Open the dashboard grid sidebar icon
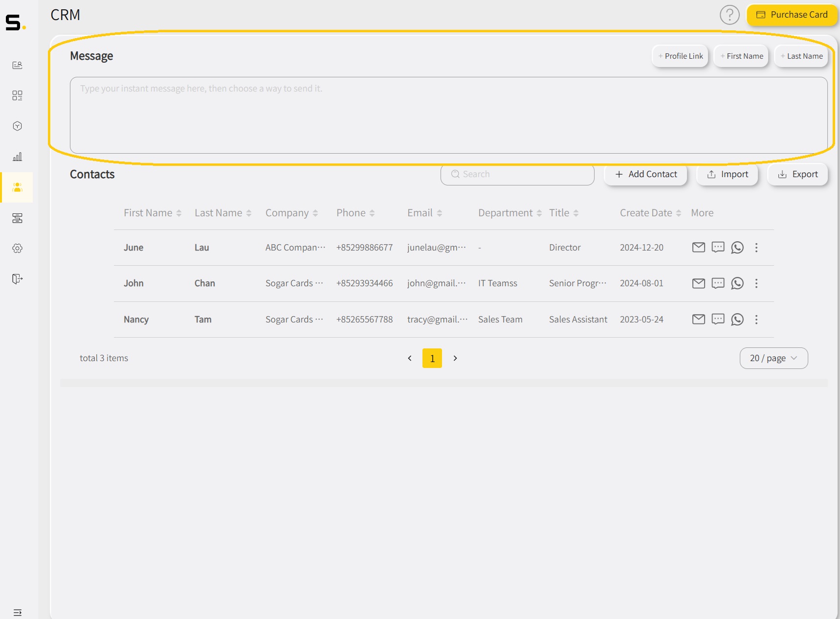 point(18,95)
